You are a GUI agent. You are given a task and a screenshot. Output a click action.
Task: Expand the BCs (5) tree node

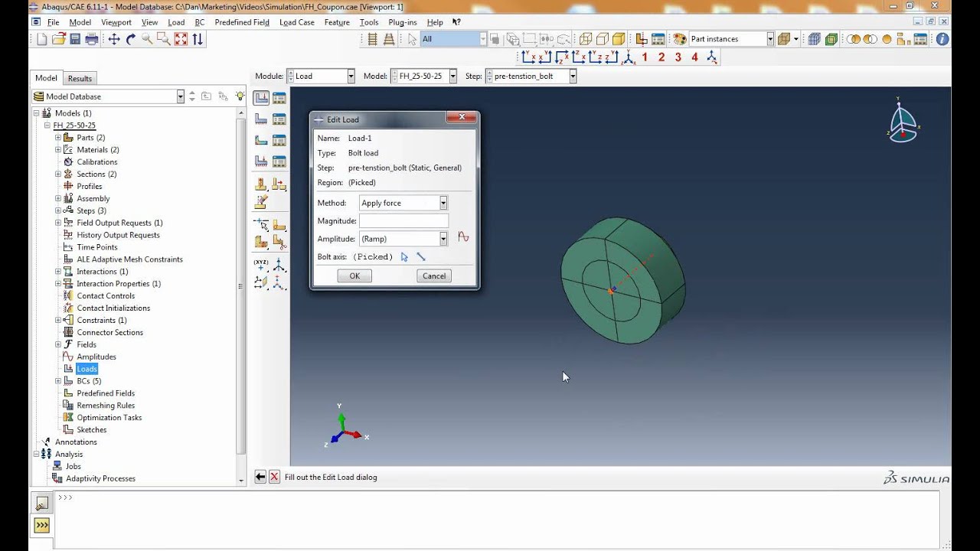pos(58,381)
